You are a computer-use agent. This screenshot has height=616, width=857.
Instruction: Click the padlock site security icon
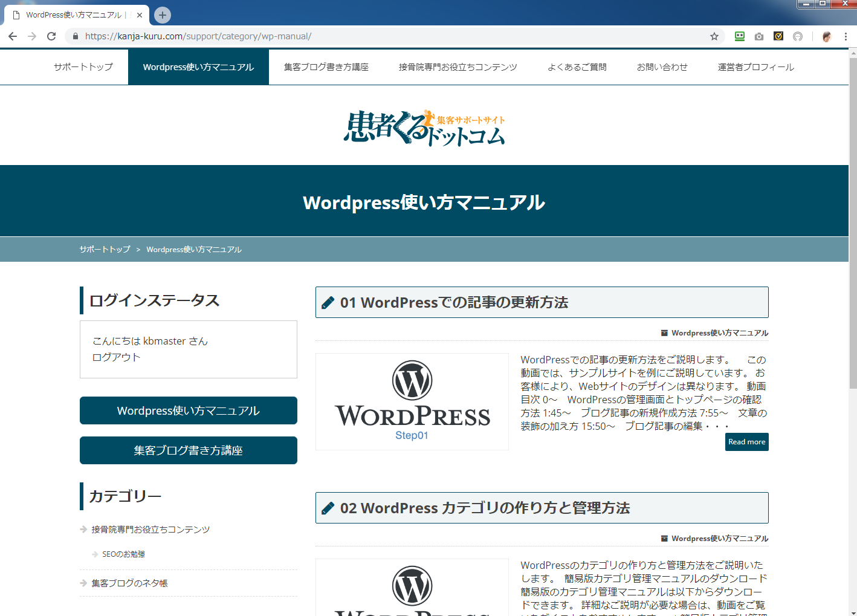click(76, 36)
